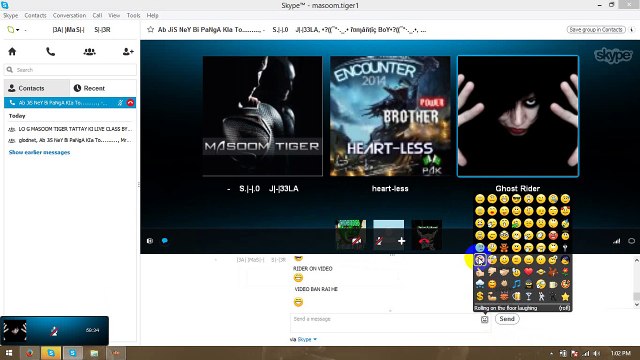The width and height of the screenshot is (640, 360).
Task: Open File Explorer from the taskbar
Action: click(x=94, y=353)
